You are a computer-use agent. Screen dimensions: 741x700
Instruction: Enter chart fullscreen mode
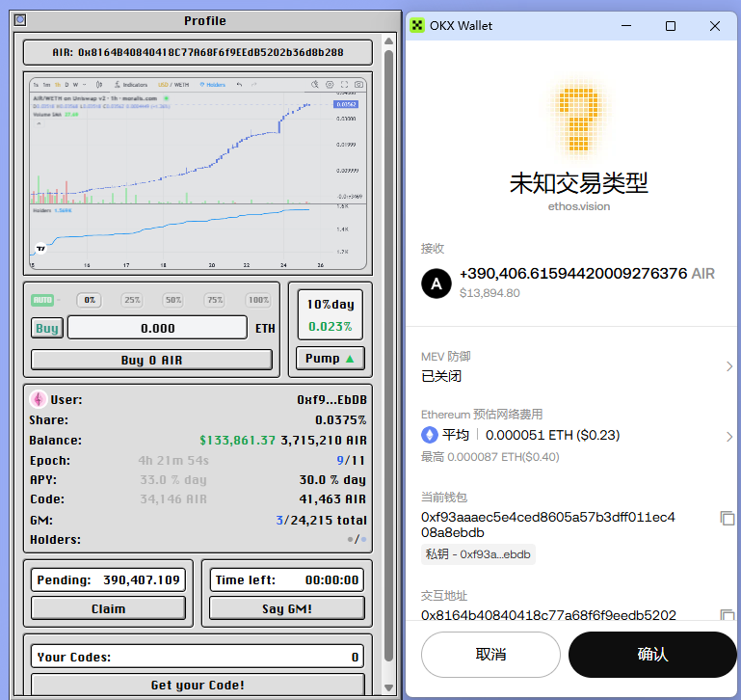click(344, 85)
